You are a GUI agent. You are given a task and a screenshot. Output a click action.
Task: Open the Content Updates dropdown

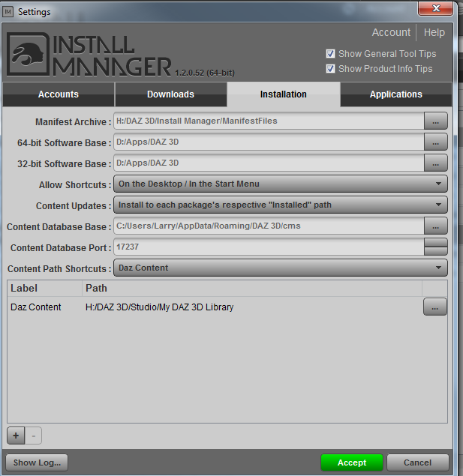(x=281, y=205)
